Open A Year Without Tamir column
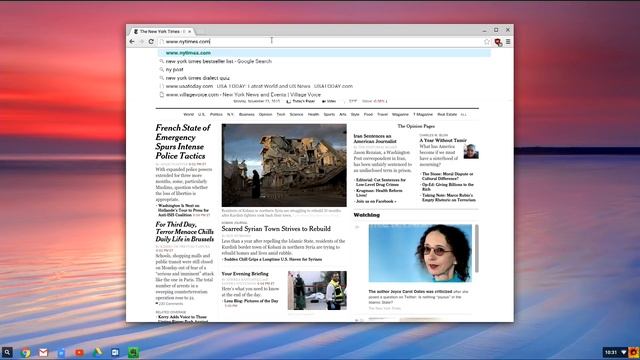The height and width of the screenshot is (360, 640). pyautogui.click(x=443, y=140)
